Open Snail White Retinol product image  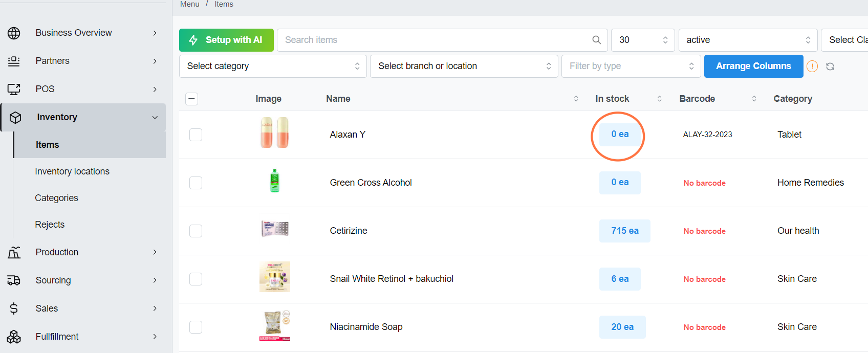[275, 277]
